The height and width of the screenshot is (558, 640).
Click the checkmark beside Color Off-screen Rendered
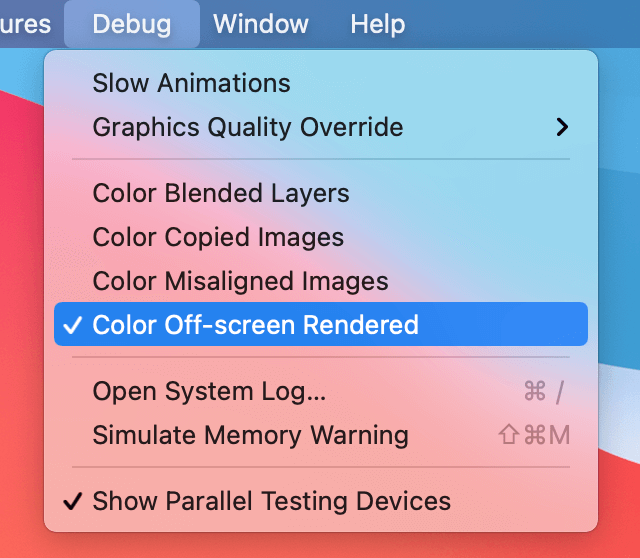pos(71,326)
